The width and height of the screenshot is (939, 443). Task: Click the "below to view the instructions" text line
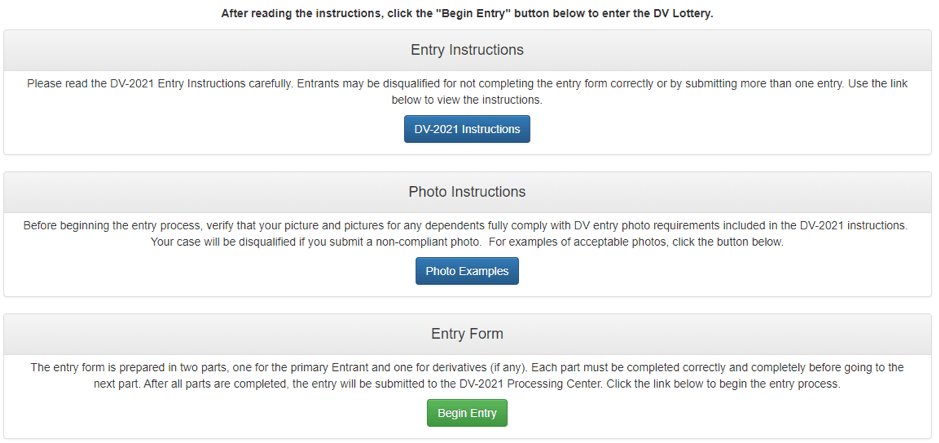(467, 100)
